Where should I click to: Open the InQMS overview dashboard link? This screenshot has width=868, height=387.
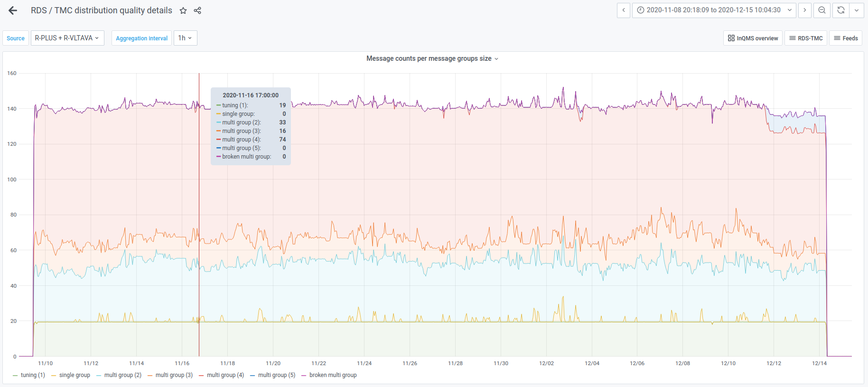[753, 38]
